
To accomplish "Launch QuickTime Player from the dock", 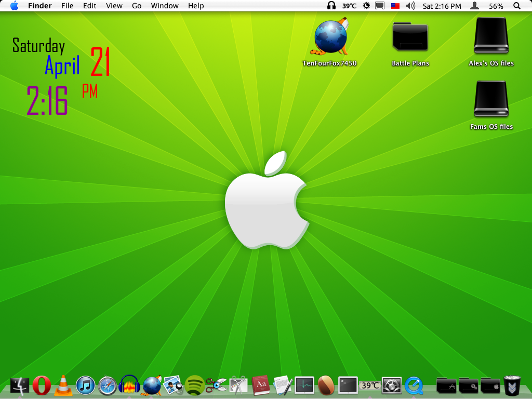I will coord(414,386).
